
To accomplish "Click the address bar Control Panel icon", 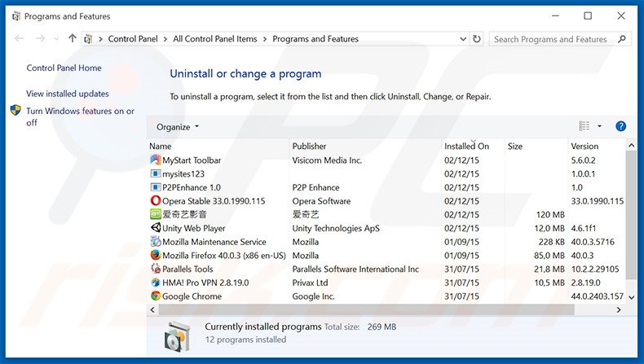I will click(88, 39).
